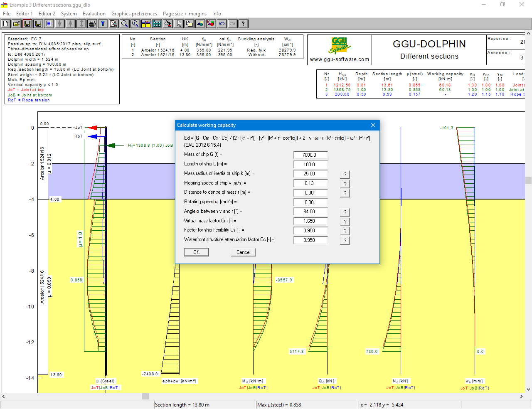
Task: Open the Evaluation menu
Action: pyautogui.click(x=94, y=14)
